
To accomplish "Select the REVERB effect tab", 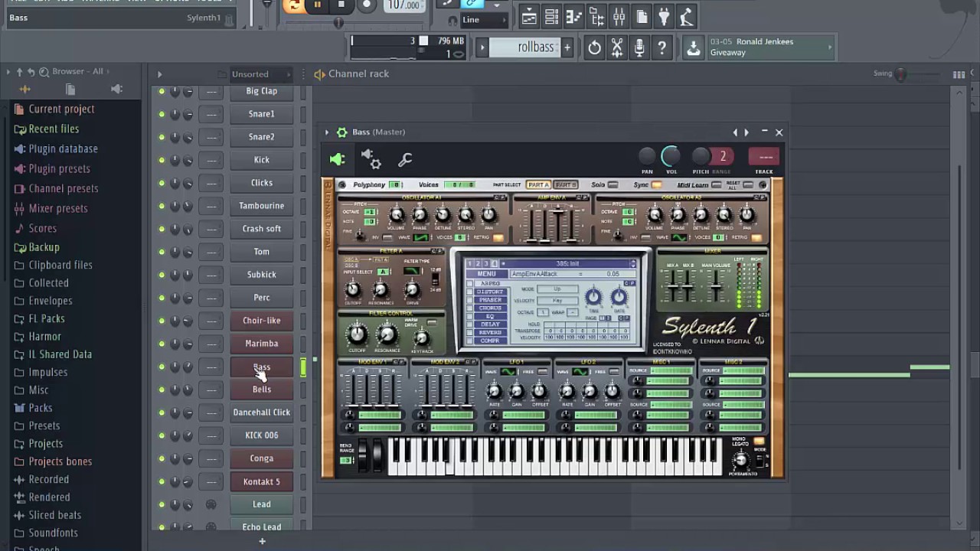I will (x=490, y=333).
